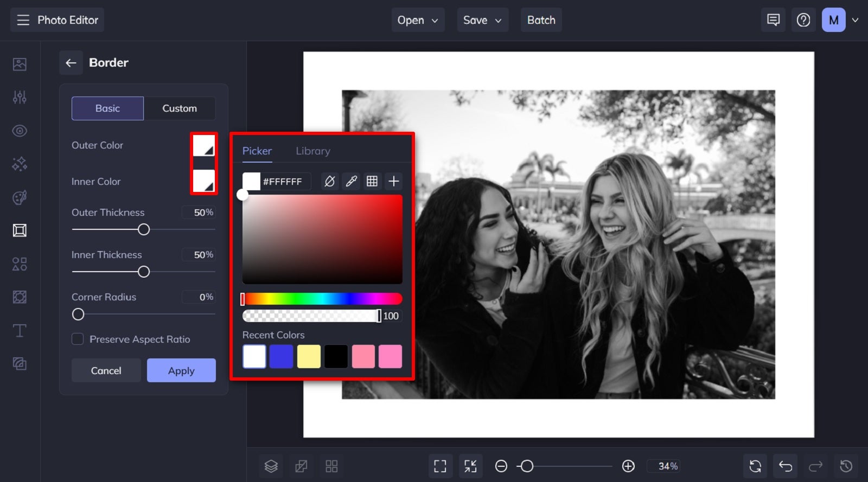The image size is (868, 482).
Task: Pick the yellow recent color swatch
Action: pyautogui.click(x=309, y=357)
